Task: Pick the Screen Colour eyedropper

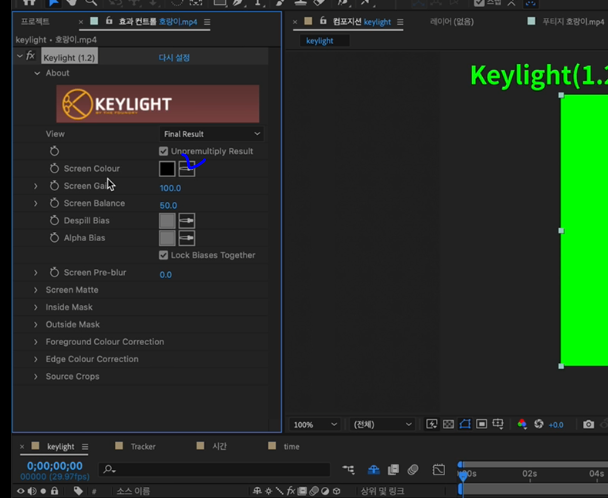Action: [187, 169]
